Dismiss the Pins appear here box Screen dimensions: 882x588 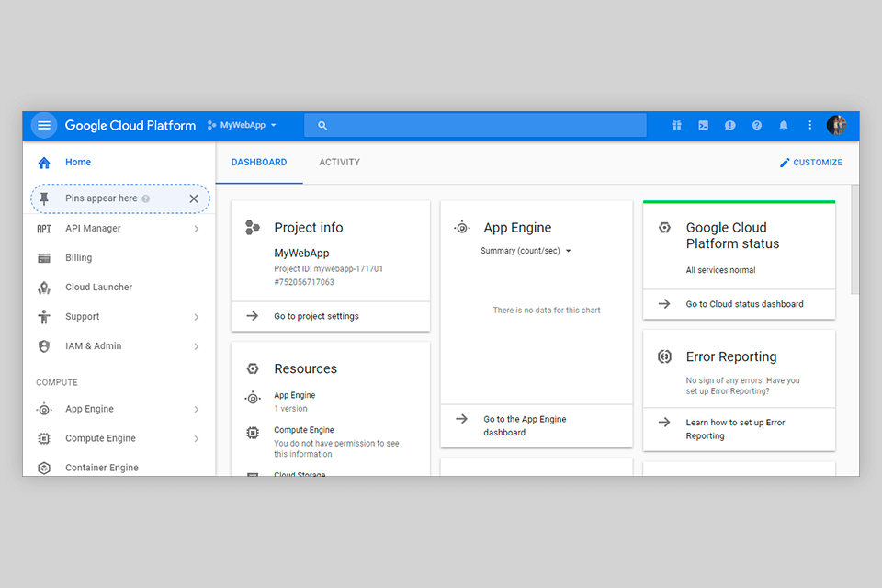[194, 198]
